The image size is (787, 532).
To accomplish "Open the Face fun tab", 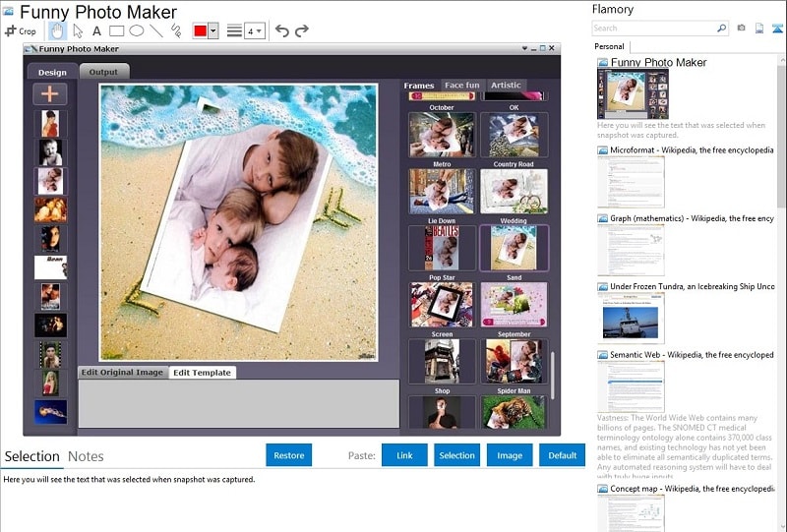I will click(461, 86).
